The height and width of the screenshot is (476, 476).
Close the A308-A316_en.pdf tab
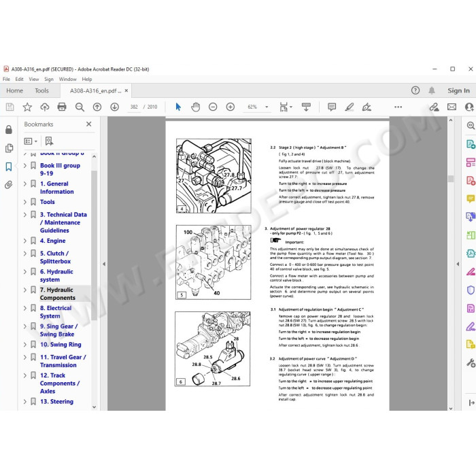pos(126,90)
